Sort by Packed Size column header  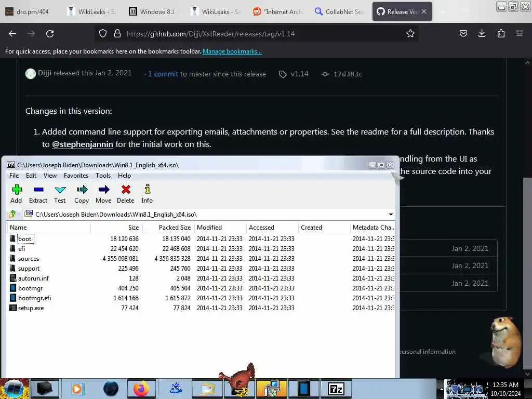[x=168, y=228]
